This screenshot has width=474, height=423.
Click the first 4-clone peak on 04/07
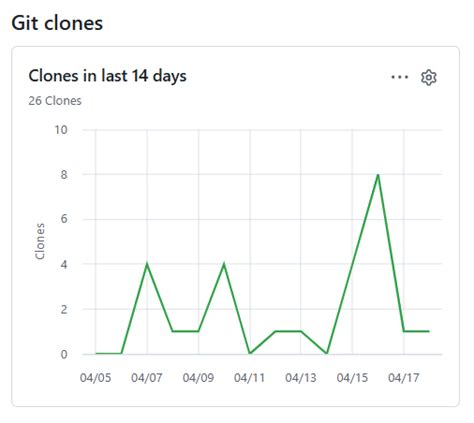click(x=147, y=264)
